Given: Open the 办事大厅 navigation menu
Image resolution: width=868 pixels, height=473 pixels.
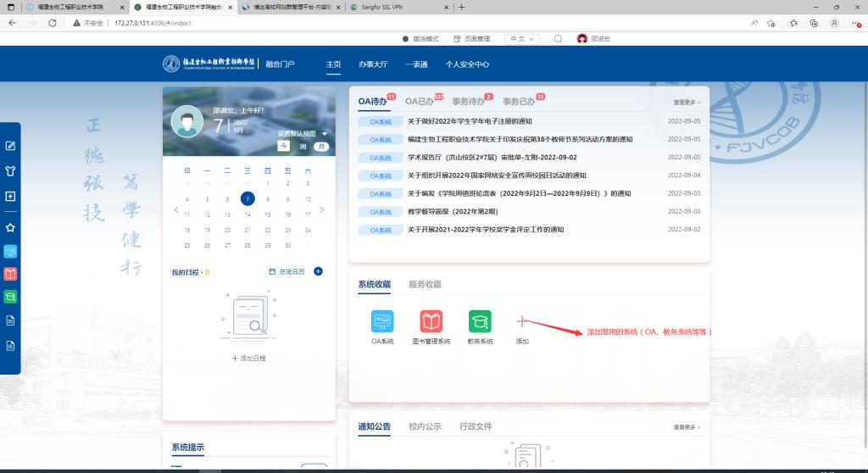Looking at the screenshot, I should 372,64.
